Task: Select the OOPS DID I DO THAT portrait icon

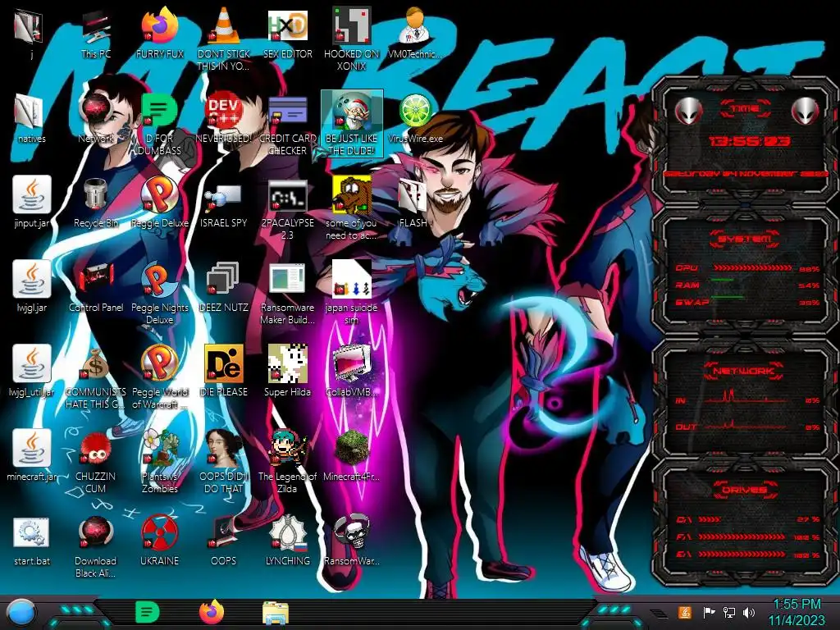Action: (x=223, y=448)
